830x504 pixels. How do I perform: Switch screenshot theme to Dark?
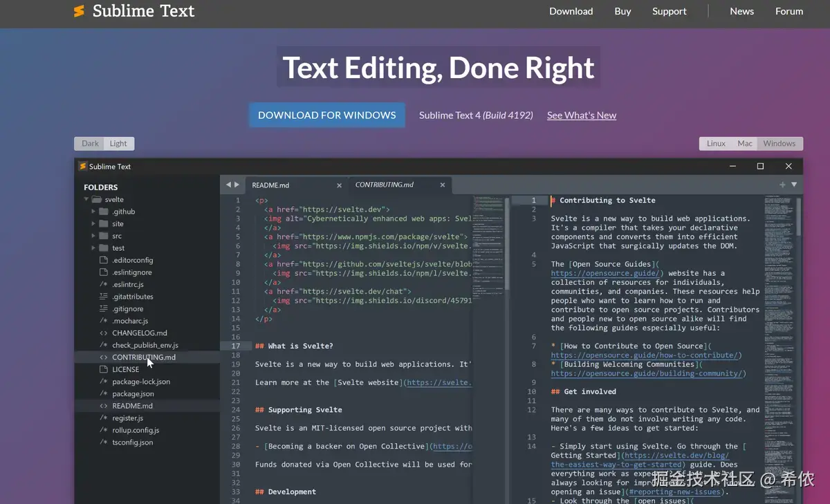tap(91, 144)
